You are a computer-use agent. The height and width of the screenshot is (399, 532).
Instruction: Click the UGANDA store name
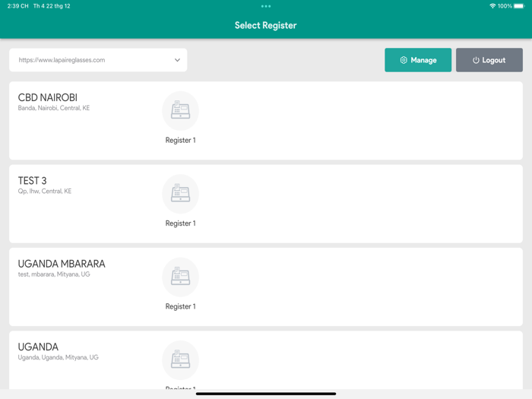coord(38,347)
